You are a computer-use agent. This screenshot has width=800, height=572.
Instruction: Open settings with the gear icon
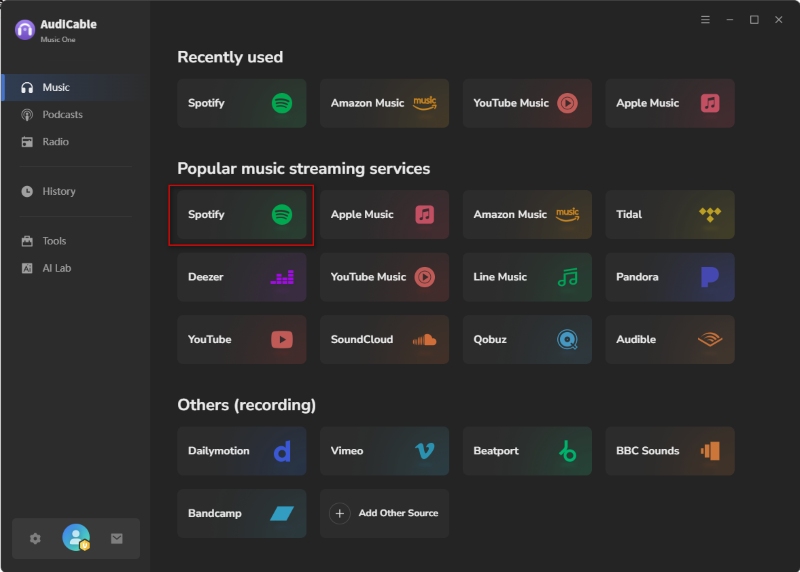click(x=35, y=538)
